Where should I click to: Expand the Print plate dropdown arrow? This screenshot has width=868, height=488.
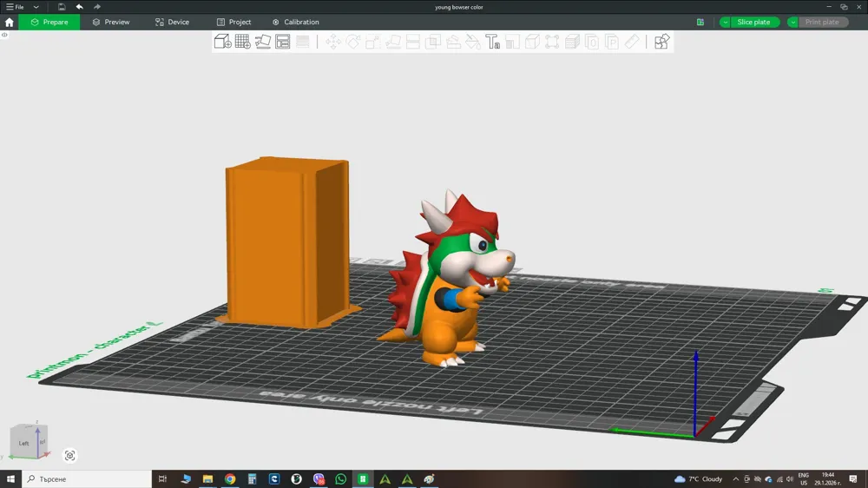pyautogui.click(x=792, y=23)
